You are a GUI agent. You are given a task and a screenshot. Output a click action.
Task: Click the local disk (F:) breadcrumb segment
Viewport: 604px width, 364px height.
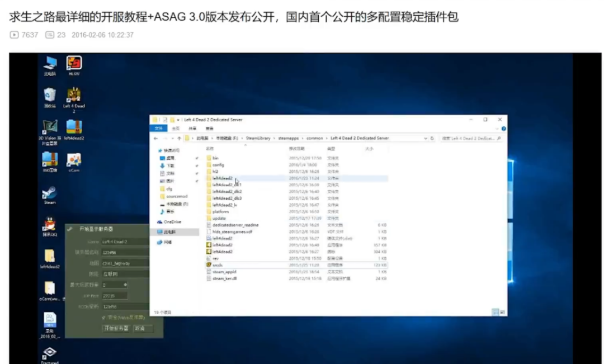(227, 138)
